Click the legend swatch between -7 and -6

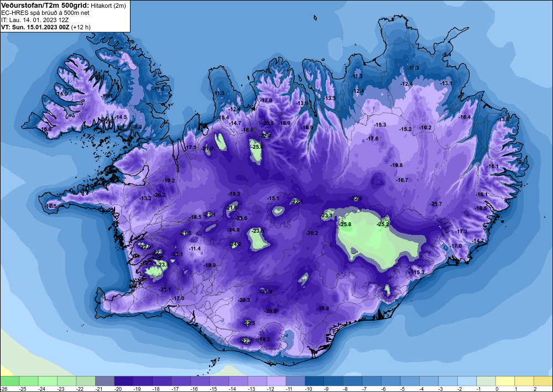372,381
